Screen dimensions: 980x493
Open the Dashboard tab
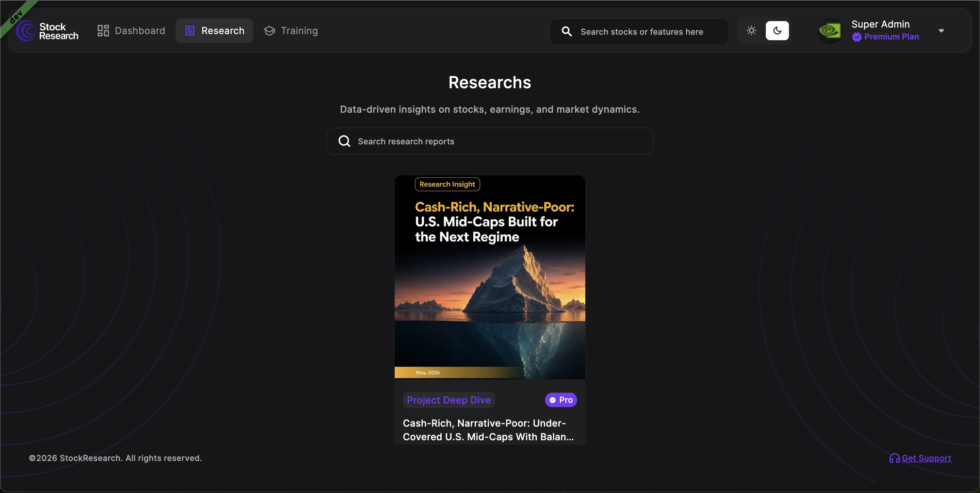pyautogui.click(x=131, y=30)
